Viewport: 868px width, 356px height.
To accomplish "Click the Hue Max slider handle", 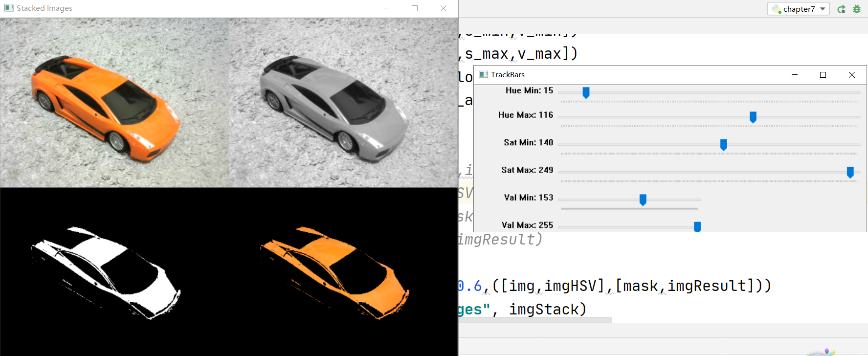I will [x=753, y=117].
